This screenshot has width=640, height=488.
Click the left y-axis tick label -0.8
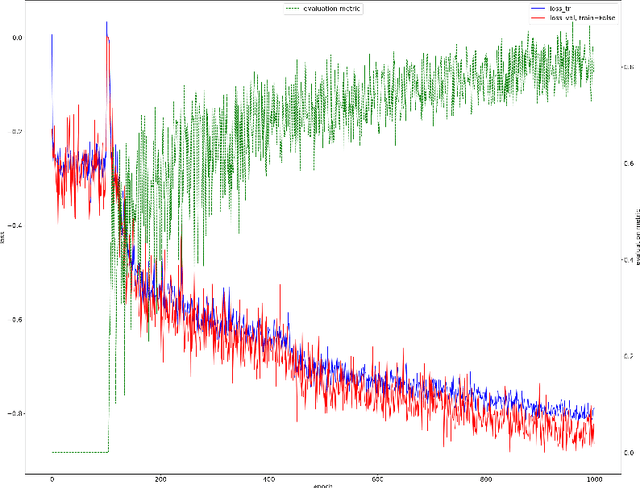point(15,413)
